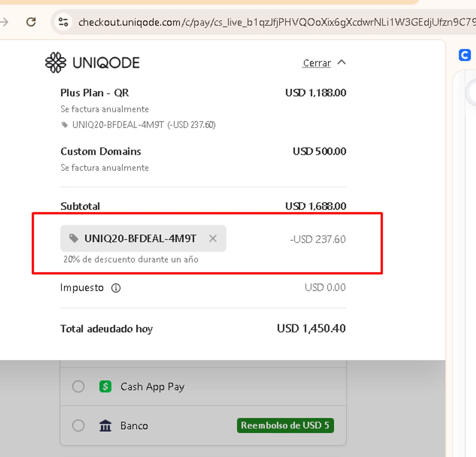Click the total USD 1,450.40
Viewport: 476px width, 457px height.
(311, 329)
